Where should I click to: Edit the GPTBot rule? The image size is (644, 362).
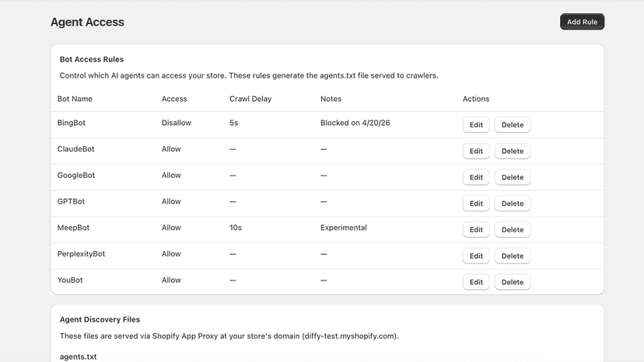(x=476, y=204)
